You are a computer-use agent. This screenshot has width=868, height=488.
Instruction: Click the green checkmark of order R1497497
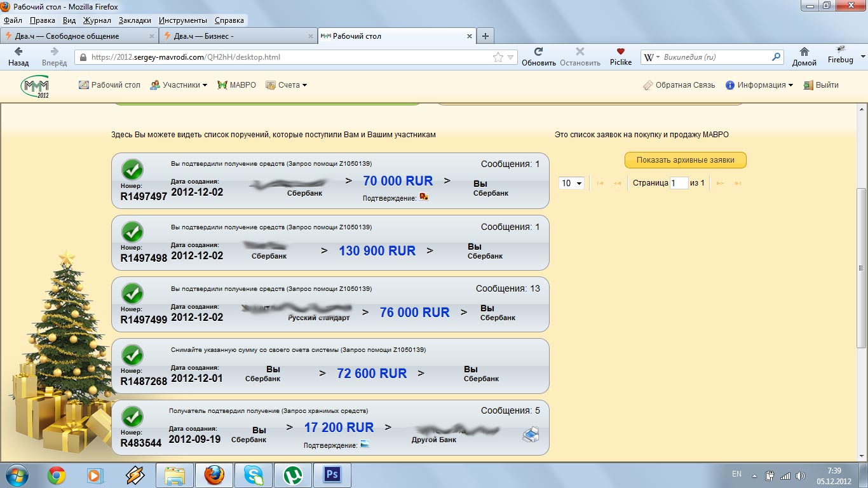132,170
